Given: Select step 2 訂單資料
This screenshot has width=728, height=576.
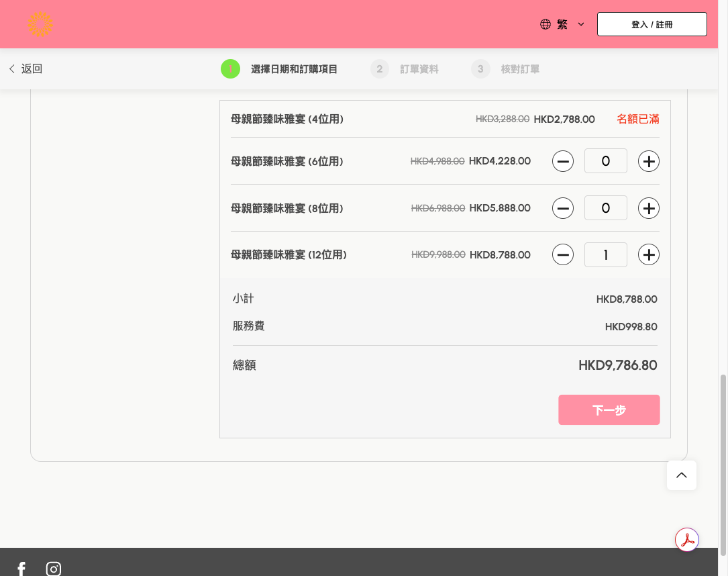Looking at the screenshot, I should pos(405,69).
